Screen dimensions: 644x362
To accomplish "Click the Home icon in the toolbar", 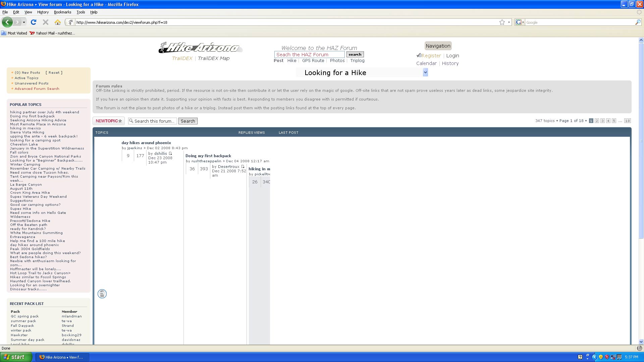I will click(58, 22).
